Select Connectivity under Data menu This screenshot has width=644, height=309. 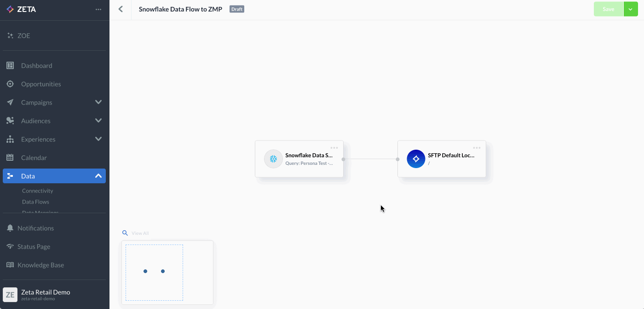point(38,191)
